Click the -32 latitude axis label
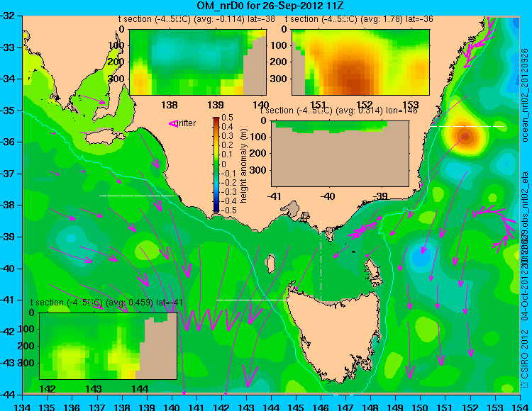 [8, 16]
